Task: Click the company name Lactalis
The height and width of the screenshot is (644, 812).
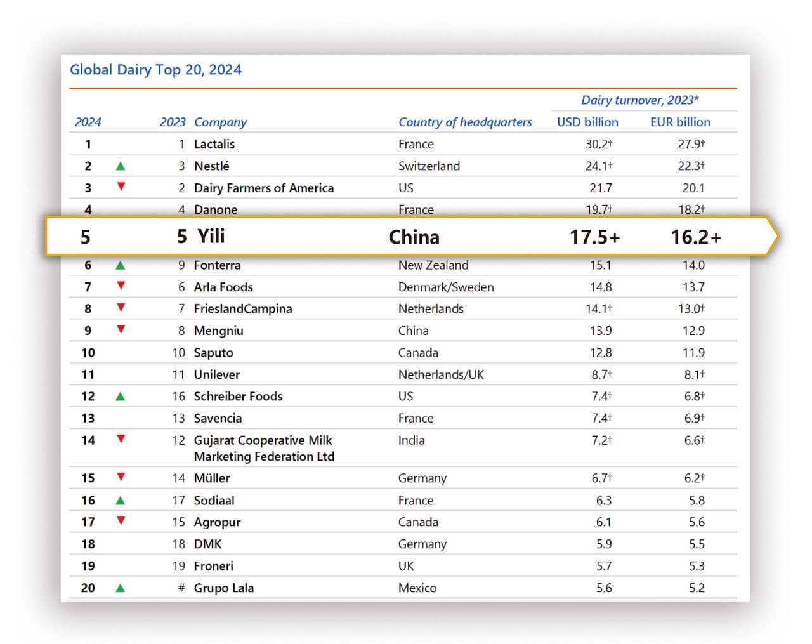Action: 214,144
